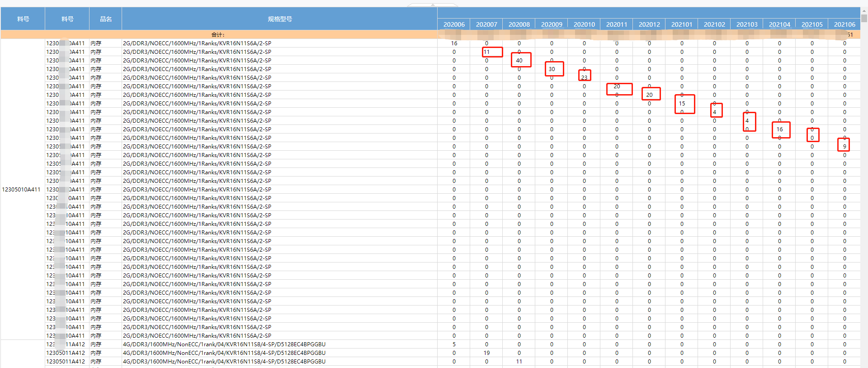Viewport: 868px width, 368px height.
Task: Select value 11 in the 202008 column
Action: [x=519, y=362]
